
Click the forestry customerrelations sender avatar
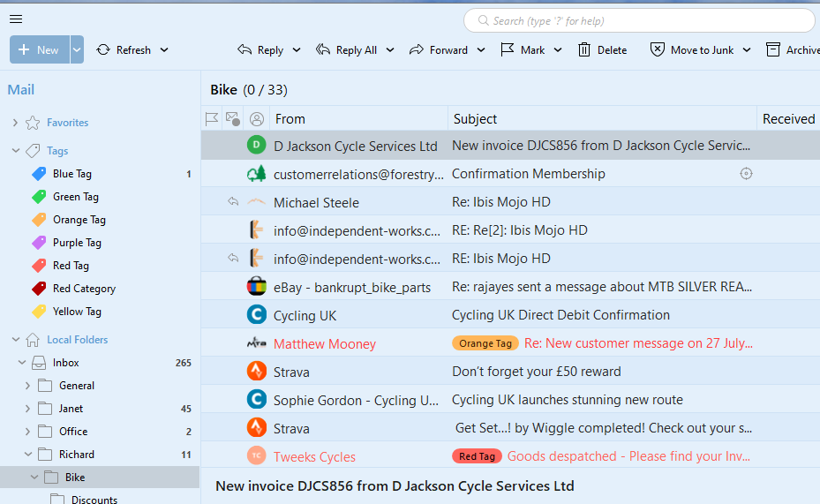coord(256,174)
